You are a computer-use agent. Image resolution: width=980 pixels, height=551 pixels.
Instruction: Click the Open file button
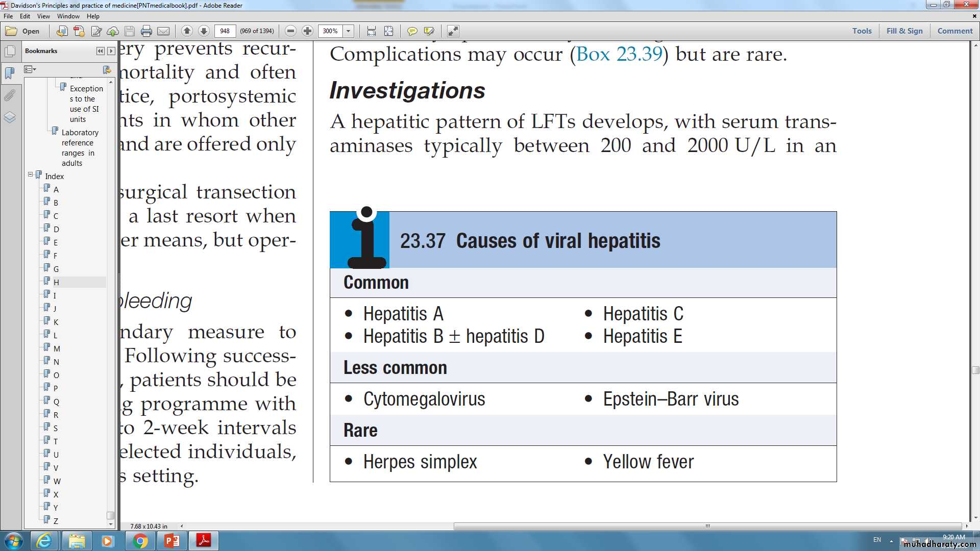23,31
